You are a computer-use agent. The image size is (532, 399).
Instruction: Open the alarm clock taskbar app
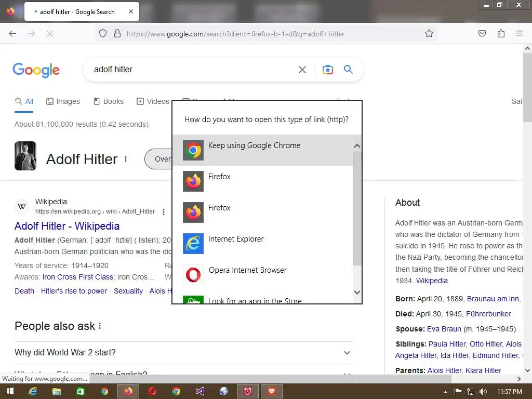coord(248,391)
